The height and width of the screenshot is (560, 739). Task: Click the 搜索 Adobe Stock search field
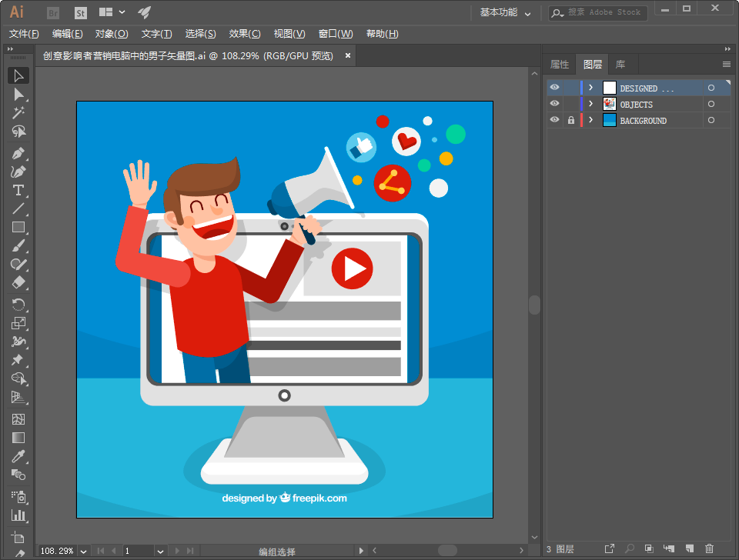tap(604, 12)
